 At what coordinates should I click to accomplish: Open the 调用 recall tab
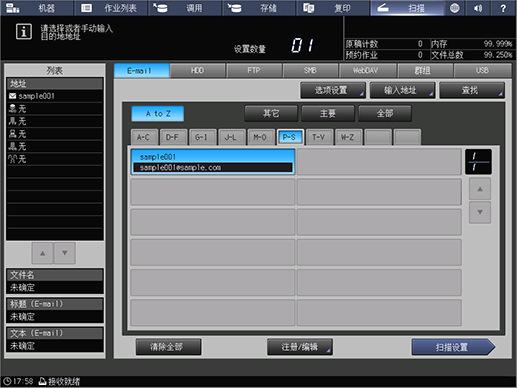click(x=185, y=8)
